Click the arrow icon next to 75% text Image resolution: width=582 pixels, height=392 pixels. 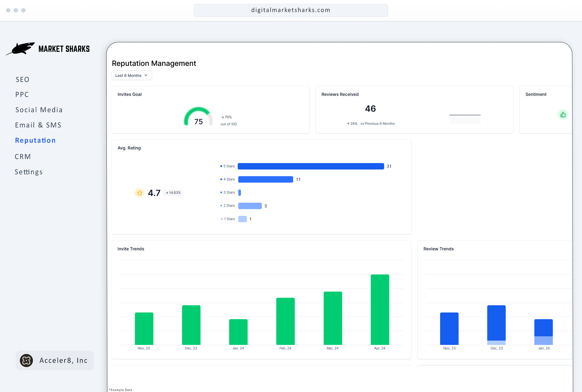222,117
